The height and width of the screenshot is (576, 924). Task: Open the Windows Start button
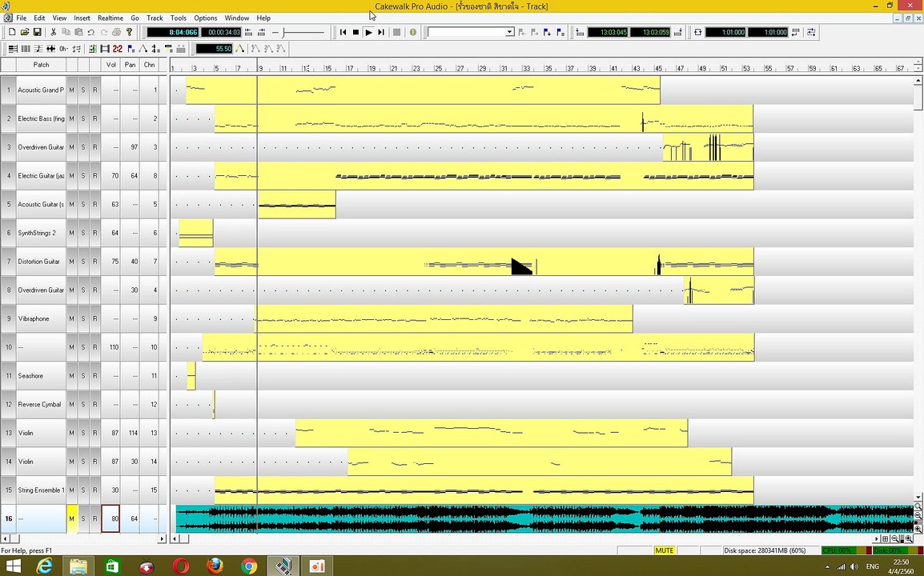[13, 566]
